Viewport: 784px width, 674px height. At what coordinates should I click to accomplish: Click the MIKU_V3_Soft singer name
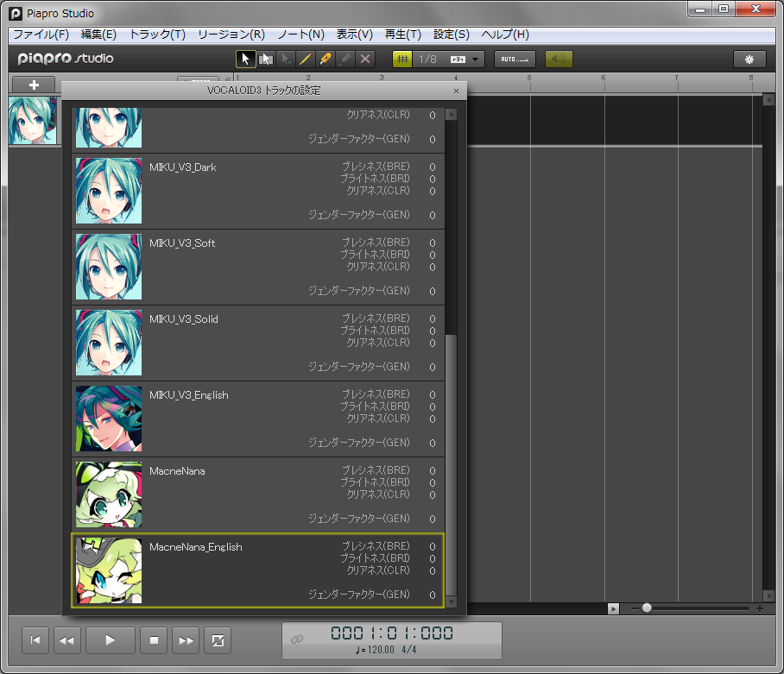(182, 243)
